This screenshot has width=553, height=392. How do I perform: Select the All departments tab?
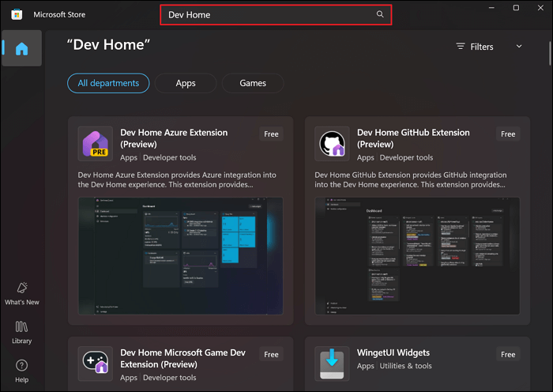108,83
